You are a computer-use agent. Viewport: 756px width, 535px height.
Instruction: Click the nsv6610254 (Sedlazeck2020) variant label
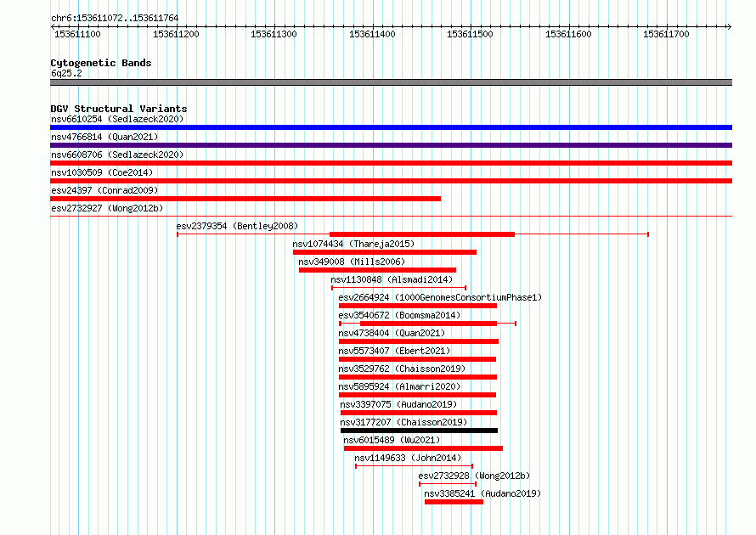coord(117,119)
